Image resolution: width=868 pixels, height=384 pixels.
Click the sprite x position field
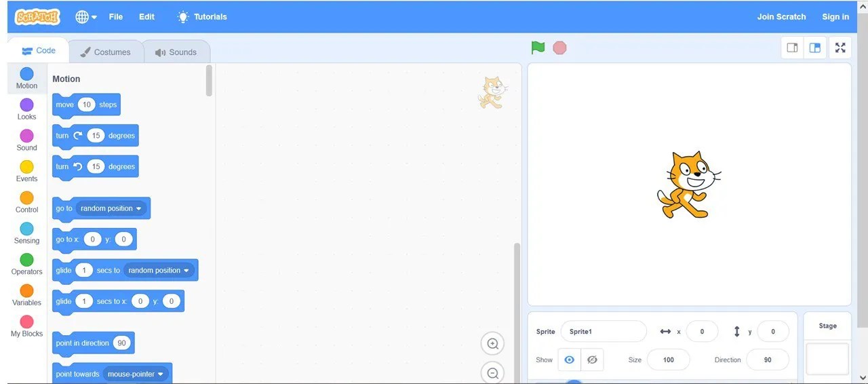coord(702,332)
